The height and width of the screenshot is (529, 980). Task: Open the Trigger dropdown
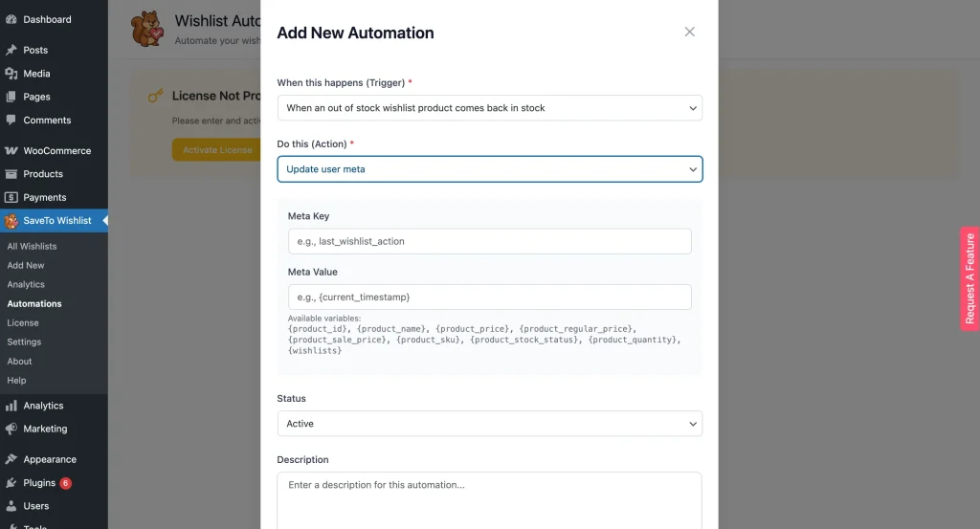[489, 108]
